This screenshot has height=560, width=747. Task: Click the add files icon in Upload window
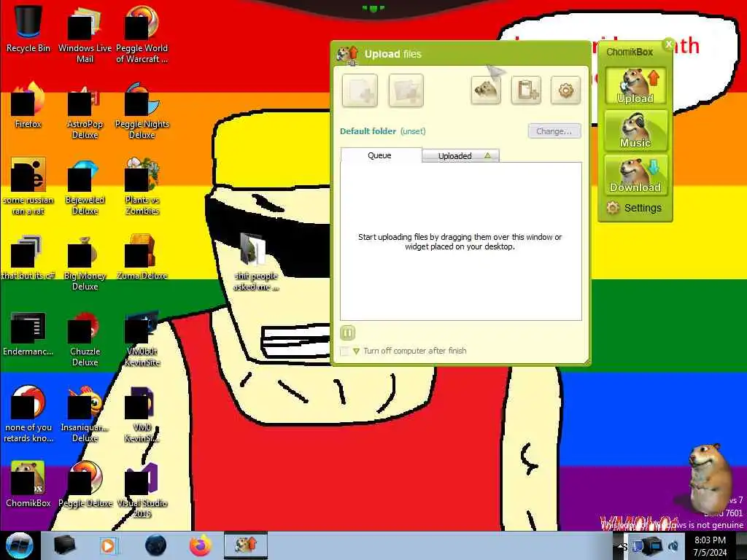[360, 90]
